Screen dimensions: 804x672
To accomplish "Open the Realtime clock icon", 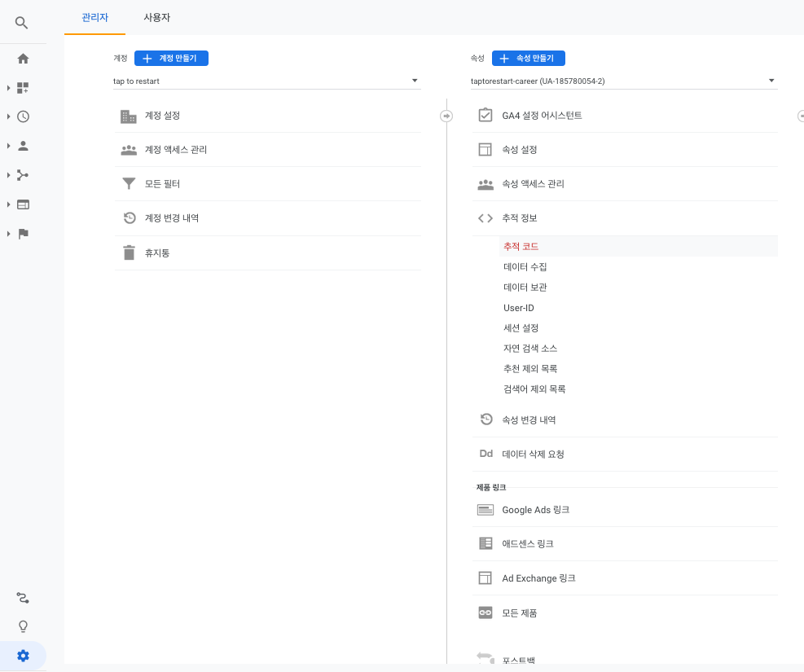I will pos(23,116).
